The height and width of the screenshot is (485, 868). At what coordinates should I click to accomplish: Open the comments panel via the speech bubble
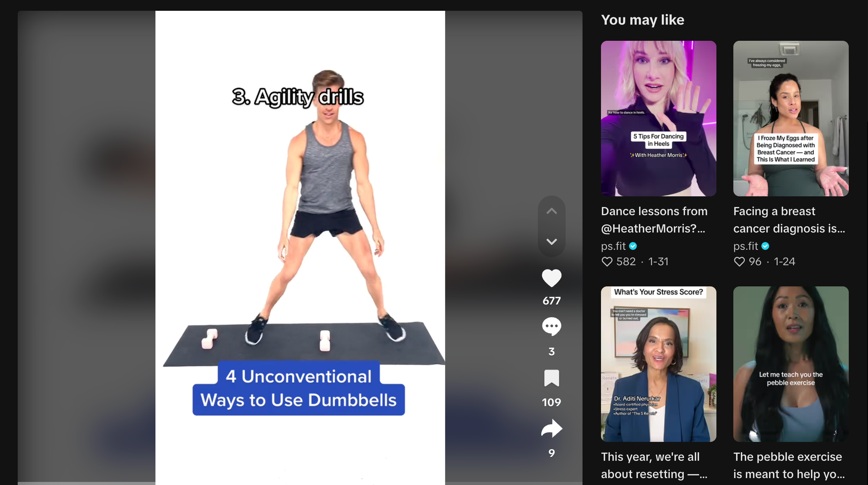(552, 326)
